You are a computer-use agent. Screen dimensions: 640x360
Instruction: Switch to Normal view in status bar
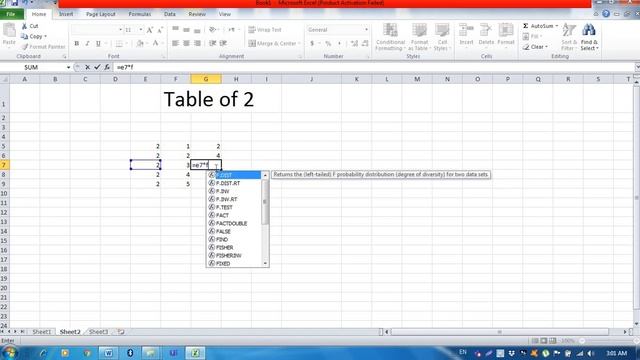point(535,340)
